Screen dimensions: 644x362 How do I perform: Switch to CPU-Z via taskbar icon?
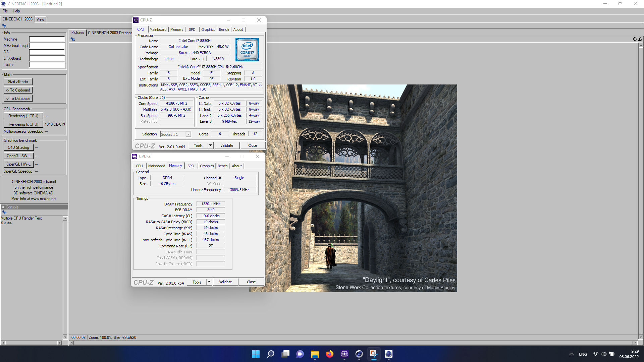click(x=344, y=354)
